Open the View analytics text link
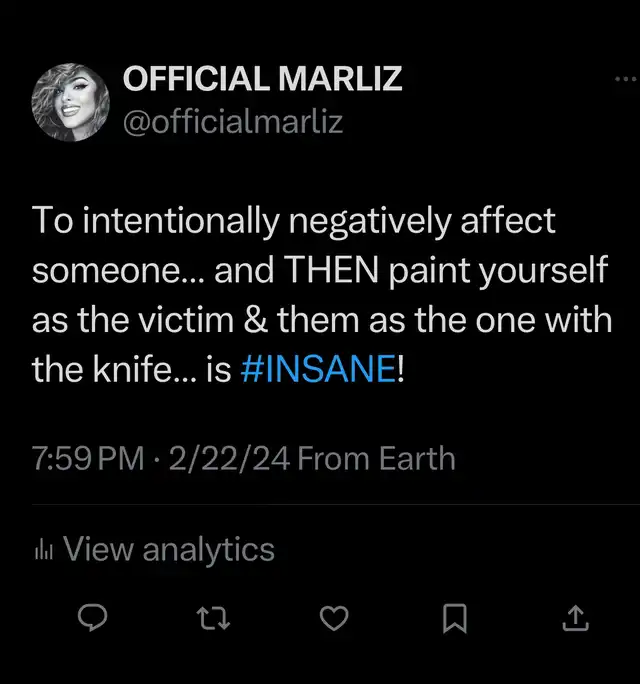 (168, 549)
